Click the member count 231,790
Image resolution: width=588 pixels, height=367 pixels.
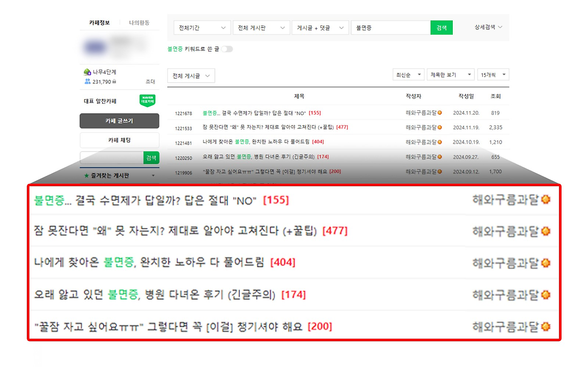102,82
